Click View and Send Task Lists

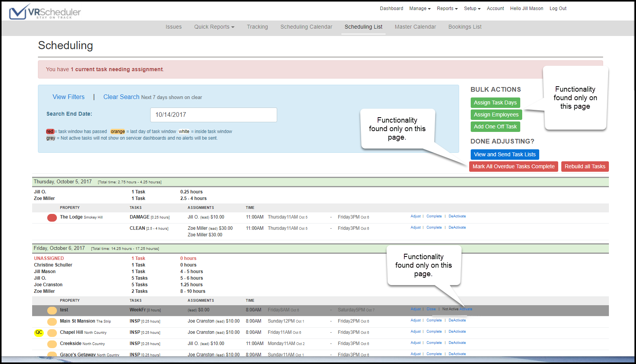pos(505,155)
